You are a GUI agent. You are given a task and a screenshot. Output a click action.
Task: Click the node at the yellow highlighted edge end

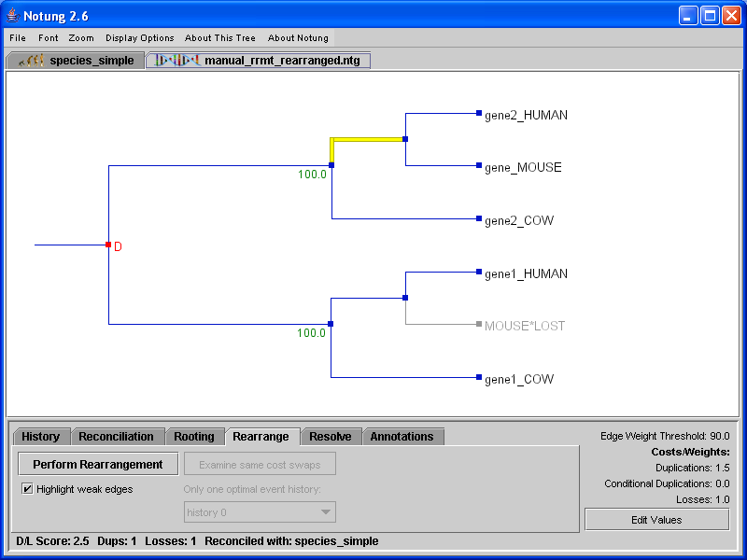[405, 139]
